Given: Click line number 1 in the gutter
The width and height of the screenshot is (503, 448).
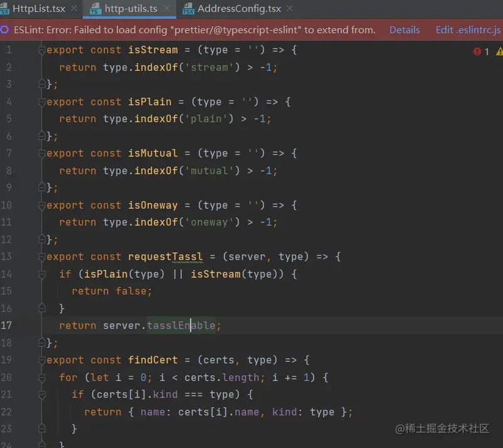Looking at the screenshot, I should (9, 50).
